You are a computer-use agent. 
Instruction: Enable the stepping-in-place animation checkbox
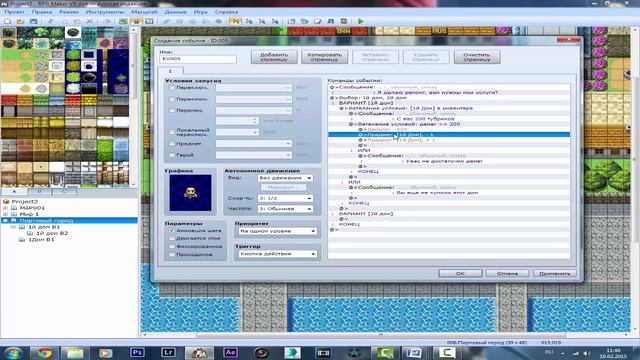tap(172, 238)
